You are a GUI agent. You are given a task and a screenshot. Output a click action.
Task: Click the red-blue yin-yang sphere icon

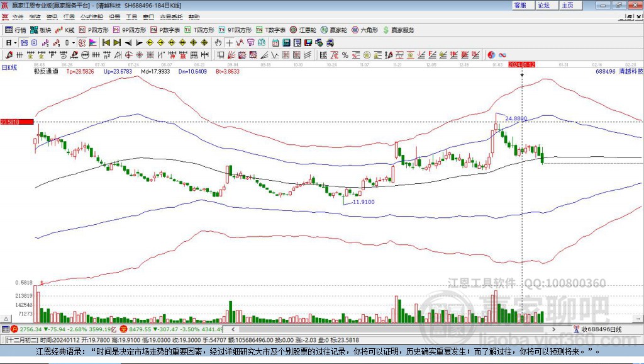coord(491,55)
